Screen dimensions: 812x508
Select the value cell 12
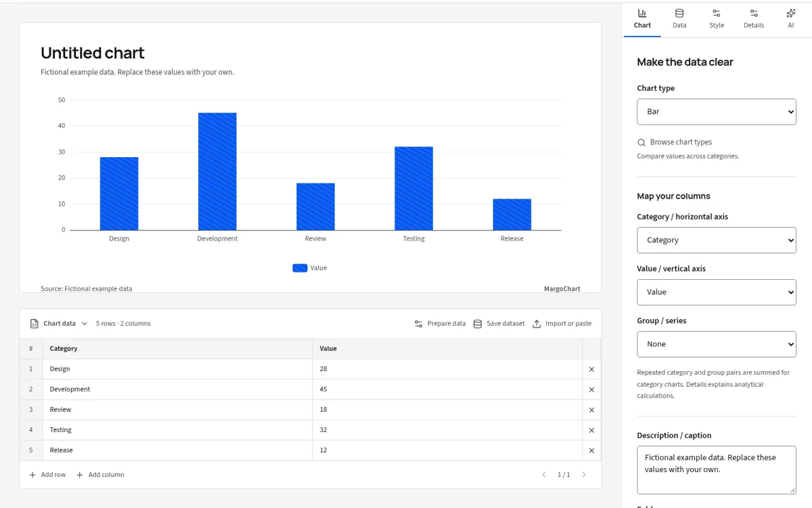[447, 450]
